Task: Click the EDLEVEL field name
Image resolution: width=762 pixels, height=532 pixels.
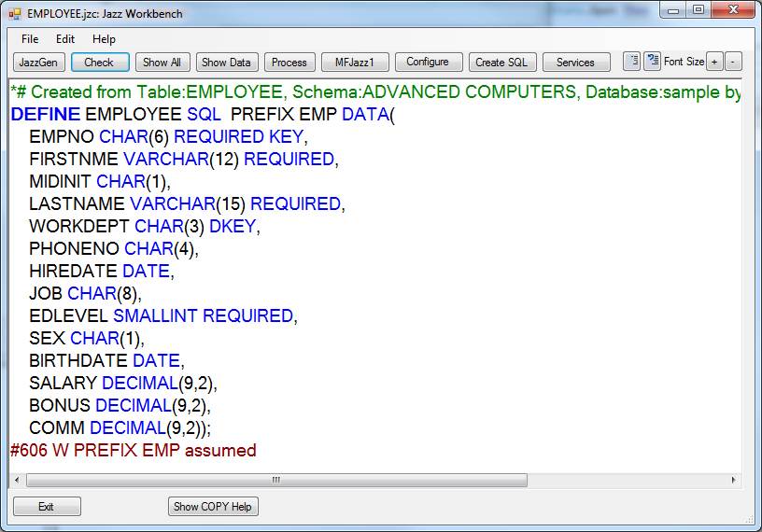Action: pos(68,315)
